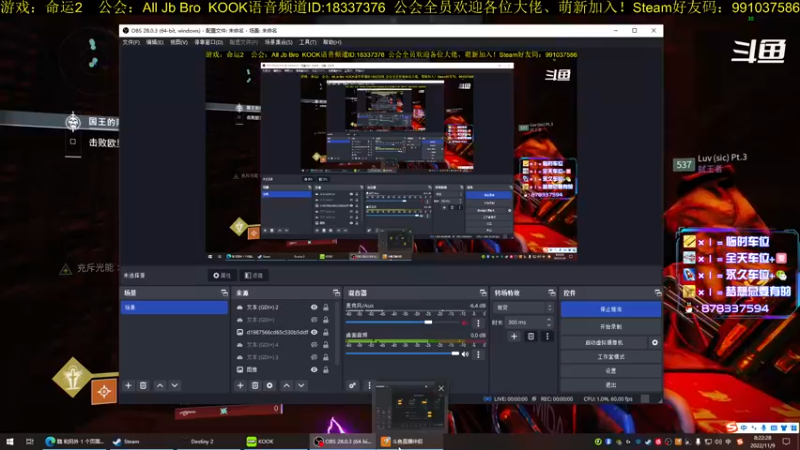Viewport: 800px width, 450px height.
Task: Select the highlighted scene in Scenes list
Action: (x=174, y=307)
